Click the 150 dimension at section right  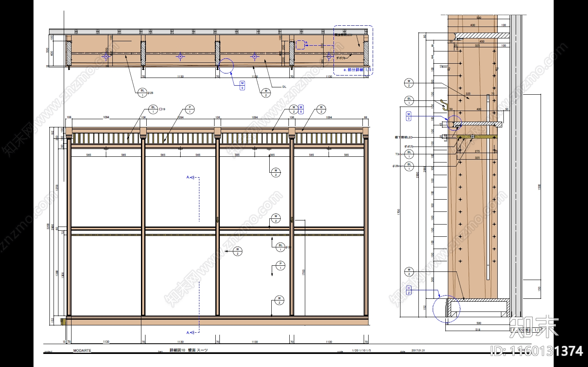point(539,289)
